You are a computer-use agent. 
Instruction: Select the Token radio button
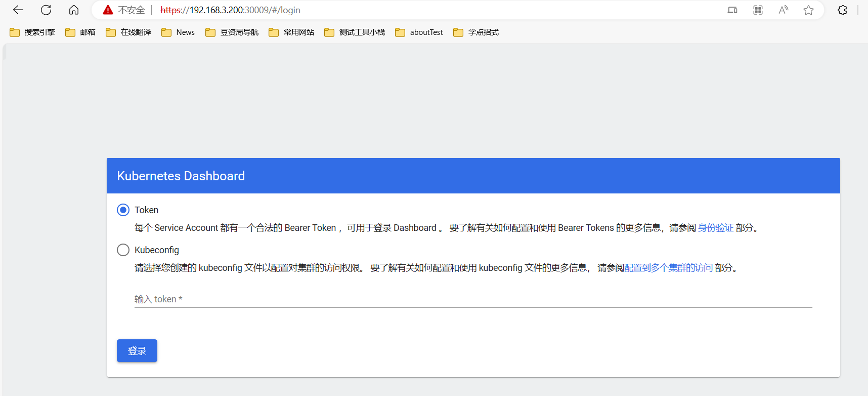[x=123, y=210]
